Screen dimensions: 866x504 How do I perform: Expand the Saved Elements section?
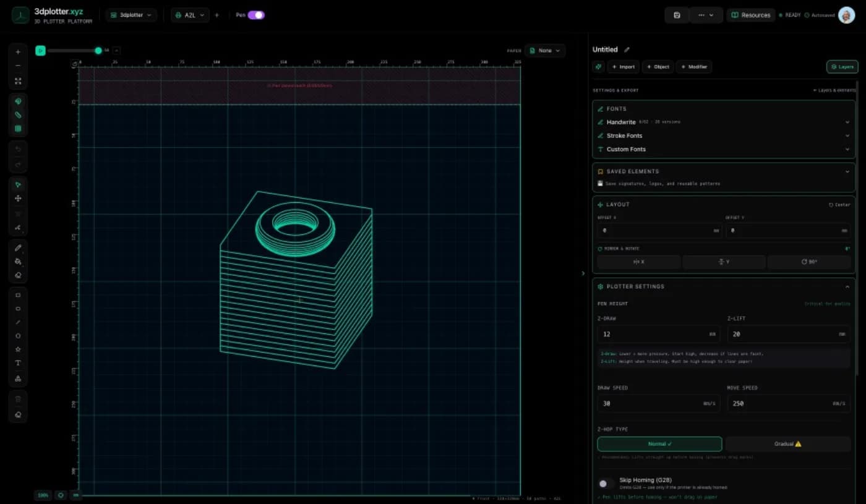(724, 171)
